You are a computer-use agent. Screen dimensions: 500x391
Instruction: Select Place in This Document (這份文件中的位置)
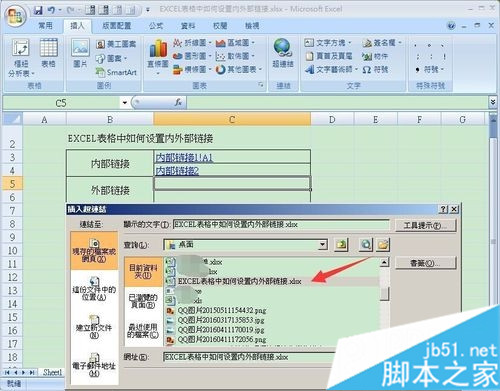click(94, 289)
